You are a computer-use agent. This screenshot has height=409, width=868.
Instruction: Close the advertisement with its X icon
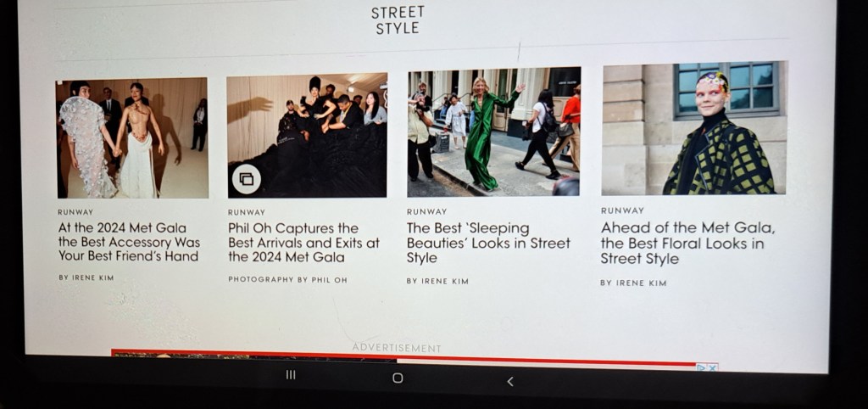coord(713,367)
